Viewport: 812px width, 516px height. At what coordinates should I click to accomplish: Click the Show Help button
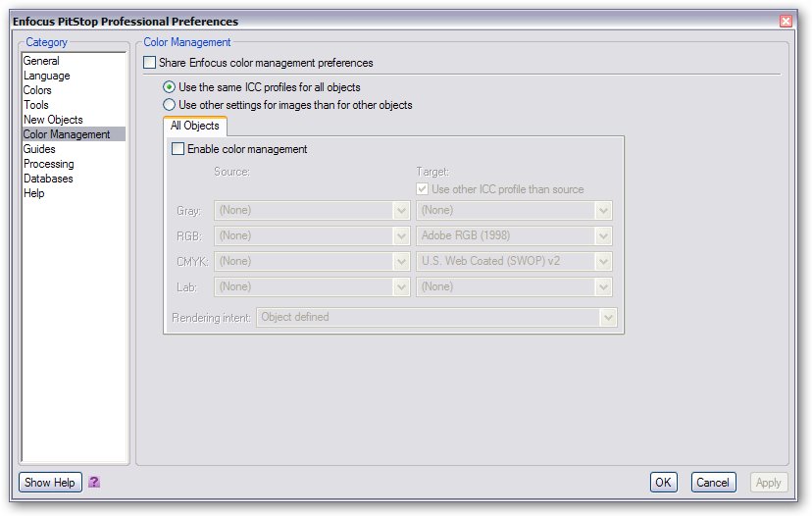point(50,483)
